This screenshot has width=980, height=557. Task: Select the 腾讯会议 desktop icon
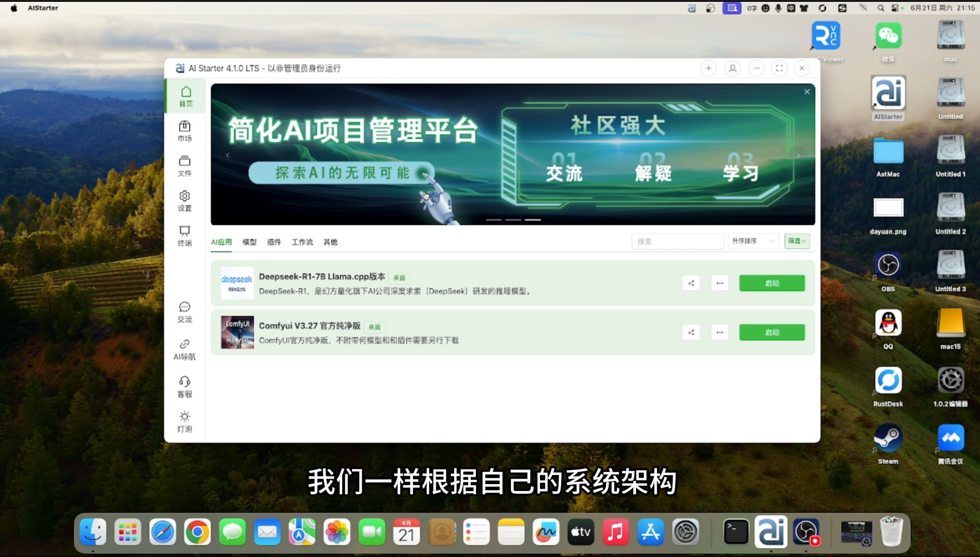pos(951,444)
